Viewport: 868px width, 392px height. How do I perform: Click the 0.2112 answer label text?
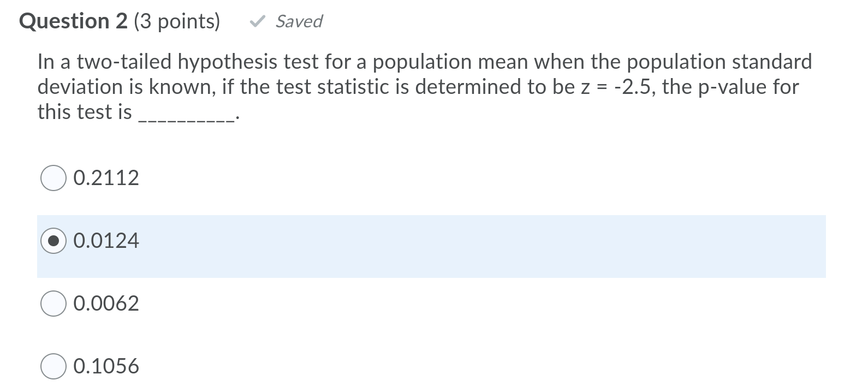[106, 176]
